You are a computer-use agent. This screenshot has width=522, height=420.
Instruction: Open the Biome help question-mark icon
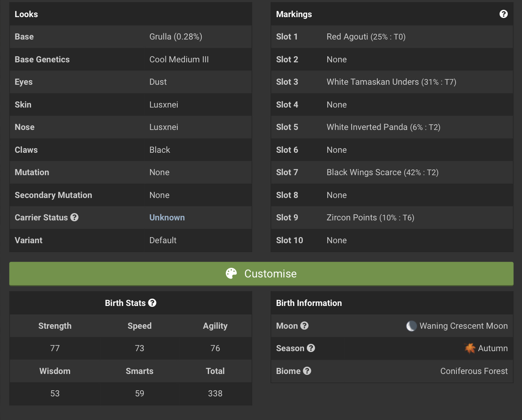point(307,371)
